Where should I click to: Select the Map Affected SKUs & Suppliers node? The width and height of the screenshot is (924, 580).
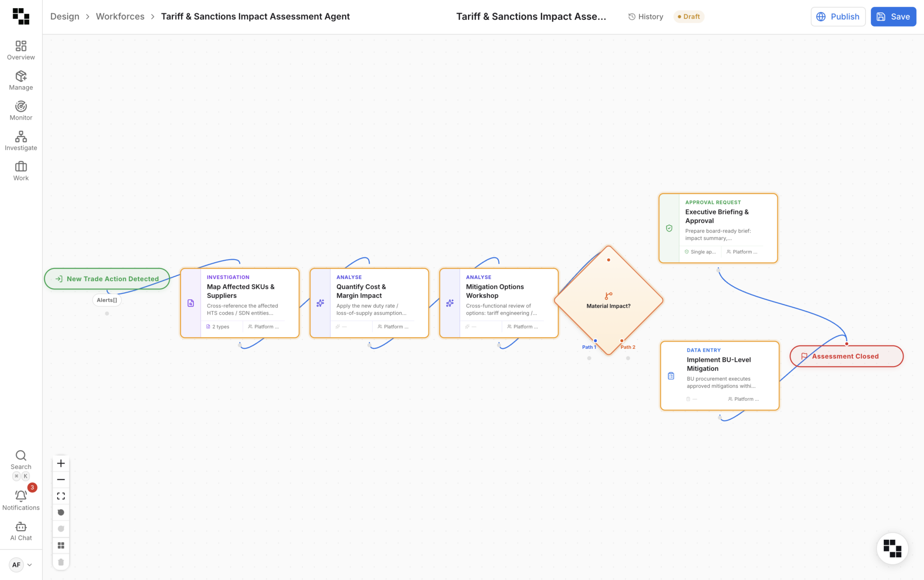240,303
